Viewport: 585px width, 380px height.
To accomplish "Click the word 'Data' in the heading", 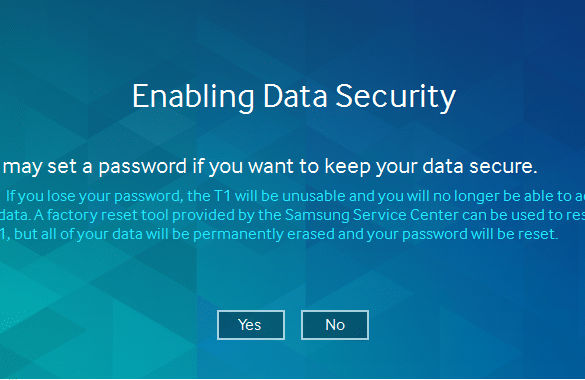I will coord(295,97).
